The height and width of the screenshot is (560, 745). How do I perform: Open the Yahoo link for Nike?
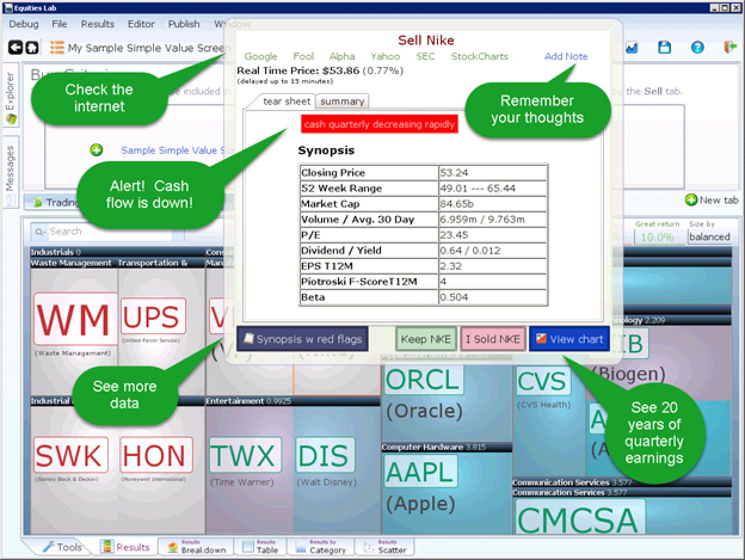385,56
